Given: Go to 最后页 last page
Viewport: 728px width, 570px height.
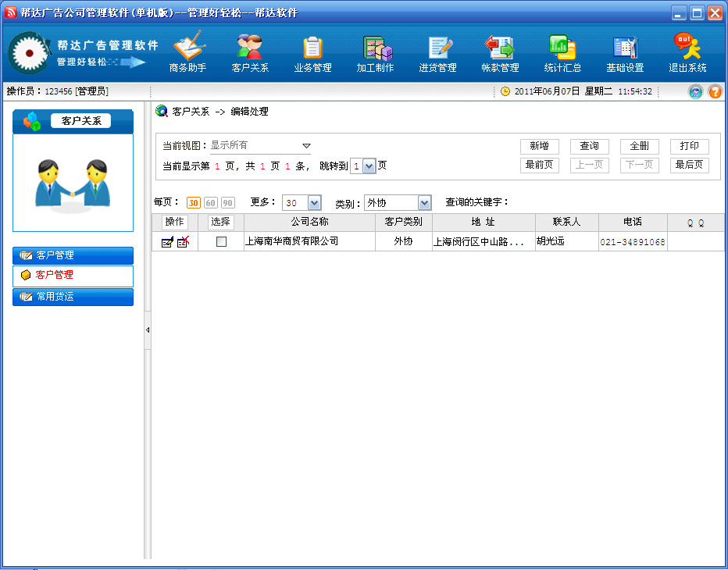Looking at the screenshot, I should pos(690,166).
